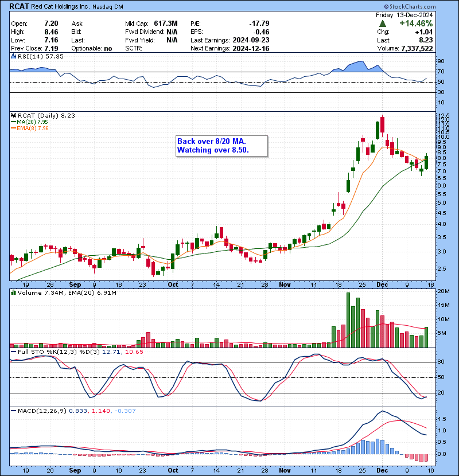Click the Mkt Cap 617.3M value

pyautogui.click(x=166, y=24)
